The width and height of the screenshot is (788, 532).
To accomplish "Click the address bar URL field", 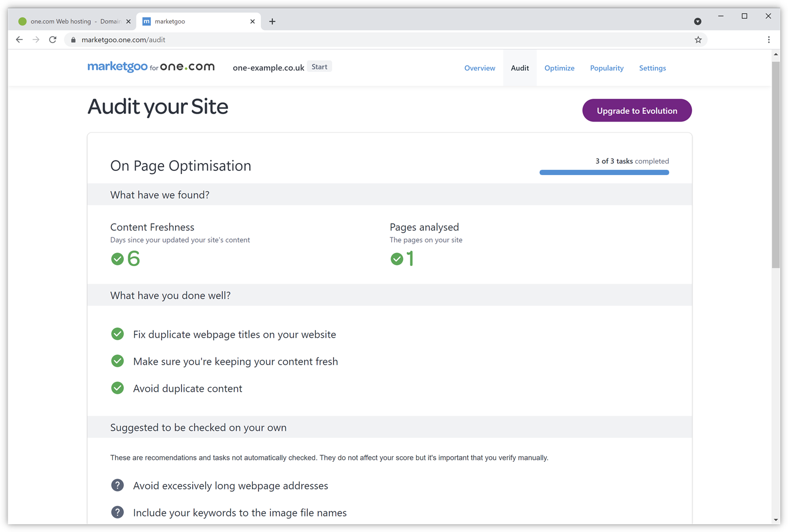I will pyautogui.click(x=364, y=40).
